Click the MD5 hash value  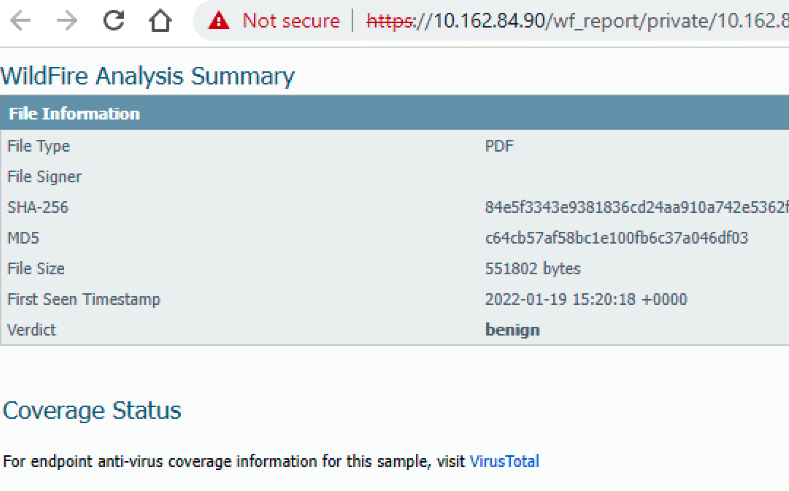click(616, 238)
